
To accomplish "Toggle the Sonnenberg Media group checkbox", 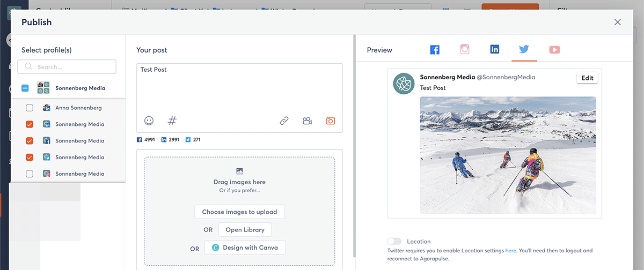I will click(x=25, y=88).
